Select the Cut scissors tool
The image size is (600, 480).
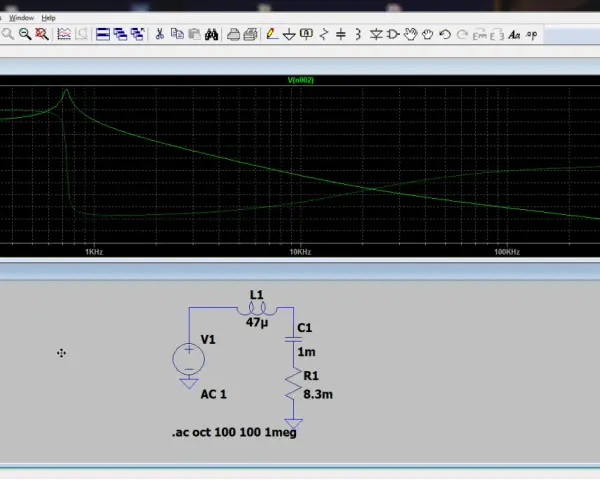point(160,34)
